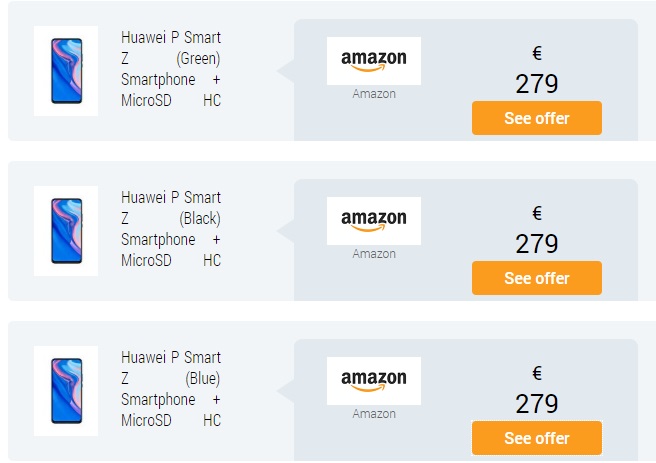The image size is (656, 463).
Task: Open the Huawei P Smart Z (Green) phone image
Action: click(66, 71)
